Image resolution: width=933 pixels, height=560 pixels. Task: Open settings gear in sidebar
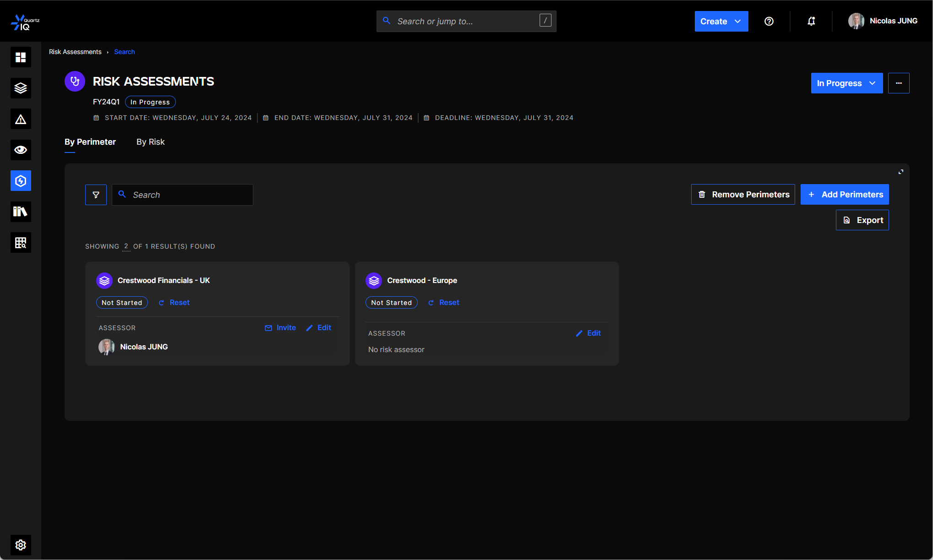pyautogui.click(x=21, y=545)
